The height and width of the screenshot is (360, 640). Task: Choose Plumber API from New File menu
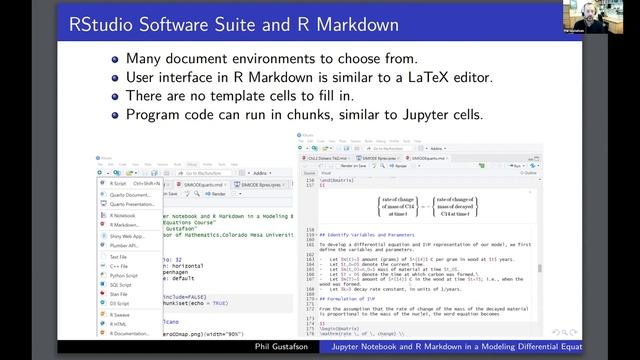click(130, 246)
